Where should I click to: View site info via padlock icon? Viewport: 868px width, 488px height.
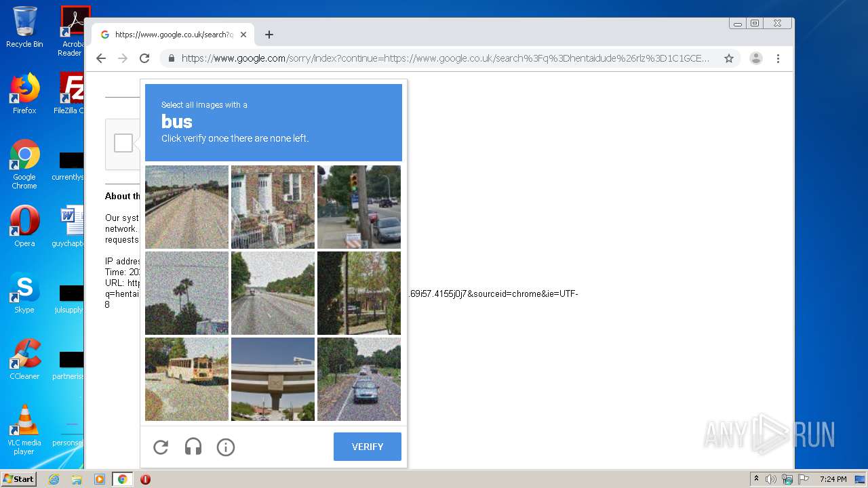click(172, 58)
